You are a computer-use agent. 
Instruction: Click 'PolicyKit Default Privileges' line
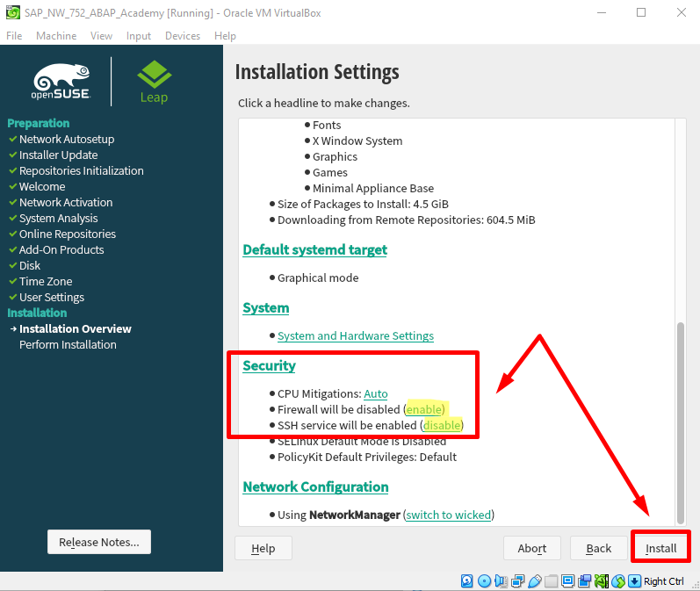[367, 458]
